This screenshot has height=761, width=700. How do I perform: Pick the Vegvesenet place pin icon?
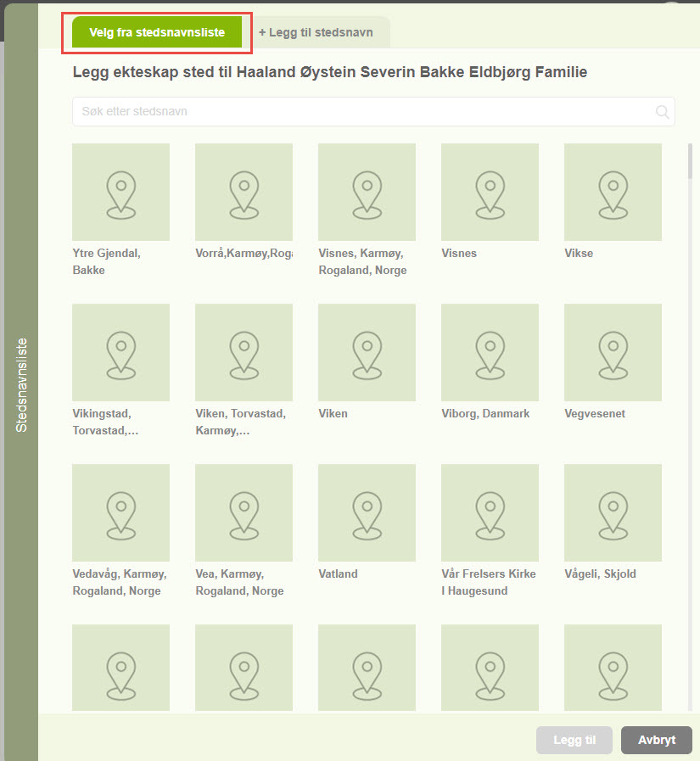tap(613, 352)
